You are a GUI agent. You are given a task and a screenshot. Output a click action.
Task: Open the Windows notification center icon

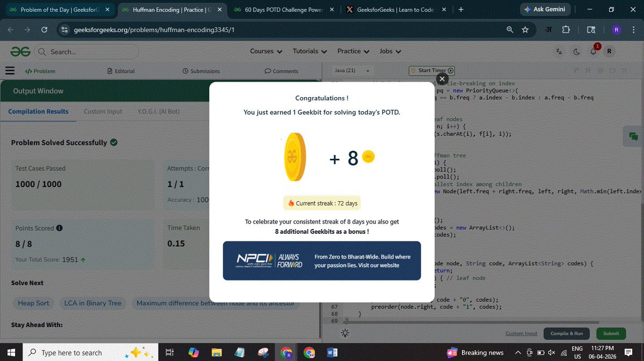[x=628, y=352]
